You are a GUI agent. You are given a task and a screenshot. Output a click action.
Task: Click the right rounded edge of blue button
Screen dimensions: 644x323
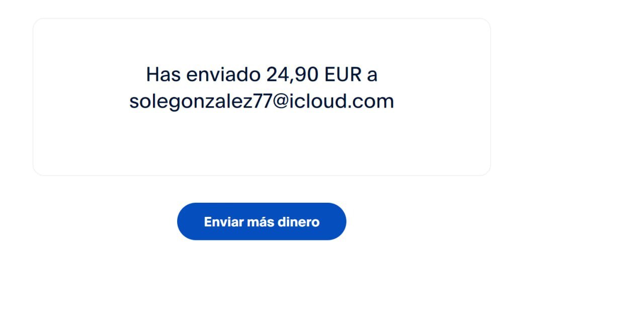pos(337,221)
